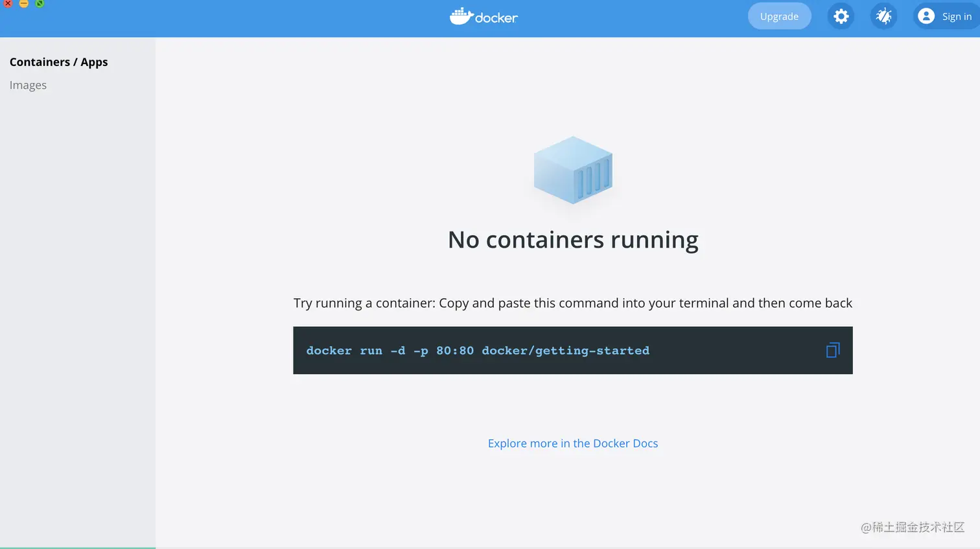980x549 pixels.
Task: Open the Settings gear icon
Action: (841, 16)
